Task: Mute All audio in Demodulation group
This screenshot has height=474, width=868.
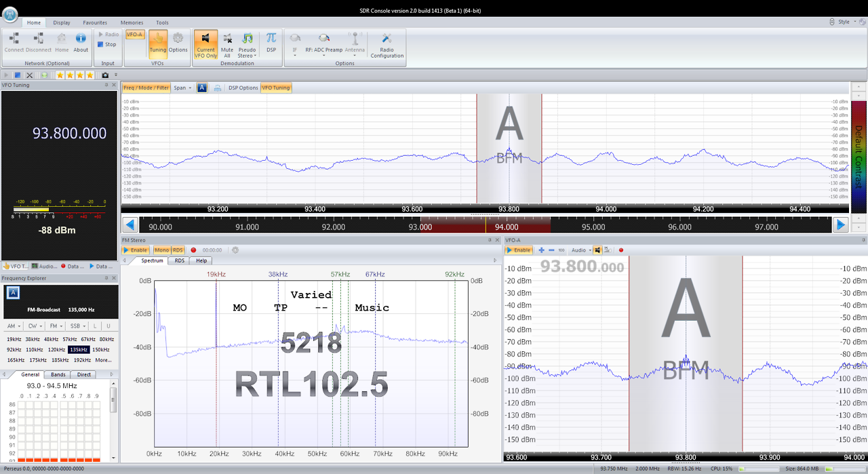Action: 227,45
